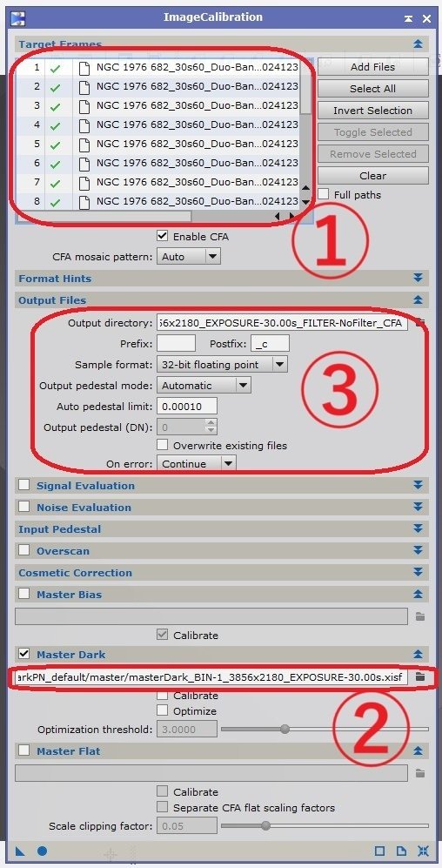This screenshot has height=868, width=442.
Task: Click the file icon in frame row 6
Action: click(84, 164)
